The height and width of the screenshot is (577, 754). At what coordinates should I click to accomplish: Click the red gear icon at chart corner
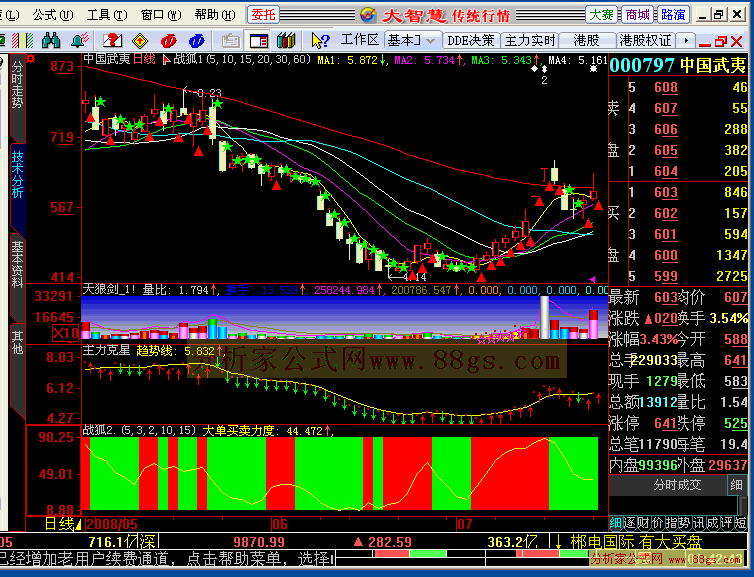(31, 59)
